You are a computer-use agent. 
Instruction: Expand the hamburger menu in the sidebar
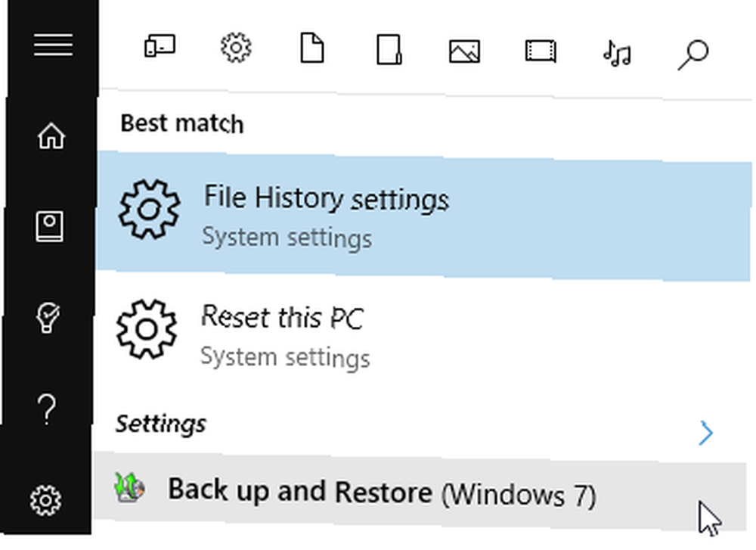(x=53, y=45)
